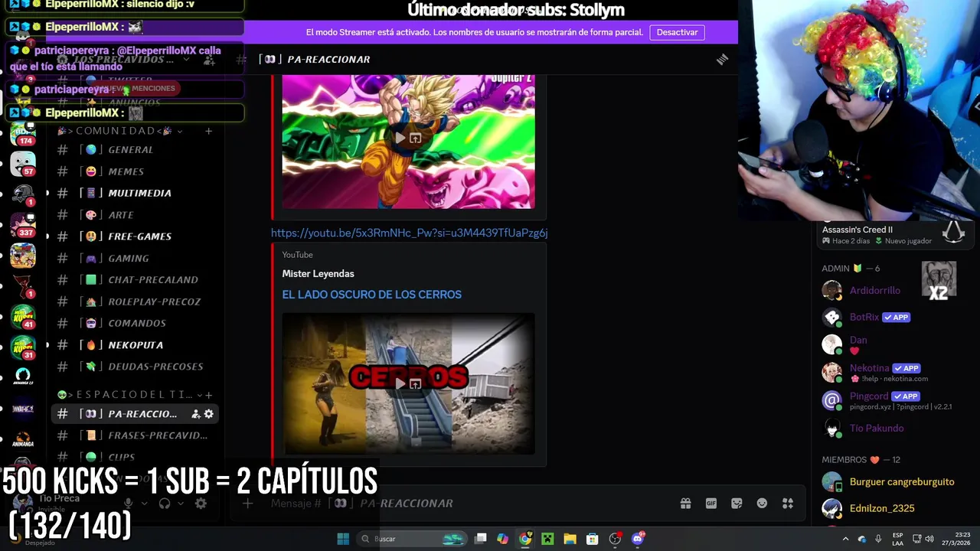Screen dimensions: 980x551
Task: Click the plus attachment button beside message box
Action: [247, 503]
